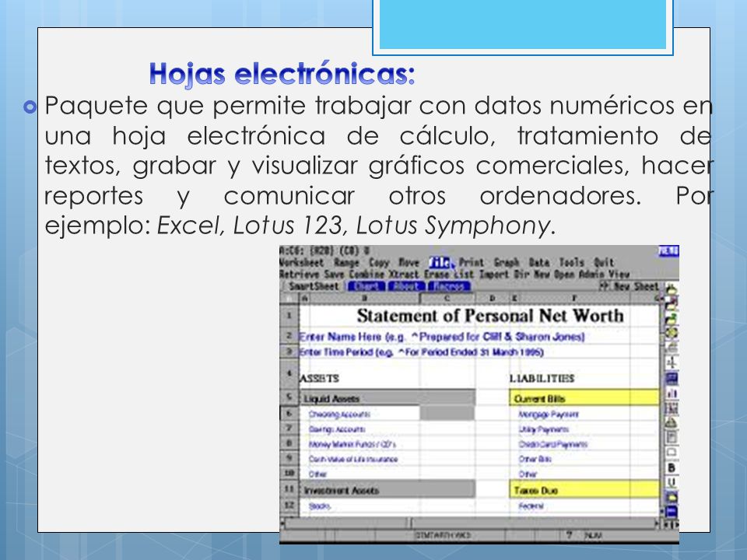747x560 pixels.
Task: Click the 'Utility Payments' cell
Action: 544,429
